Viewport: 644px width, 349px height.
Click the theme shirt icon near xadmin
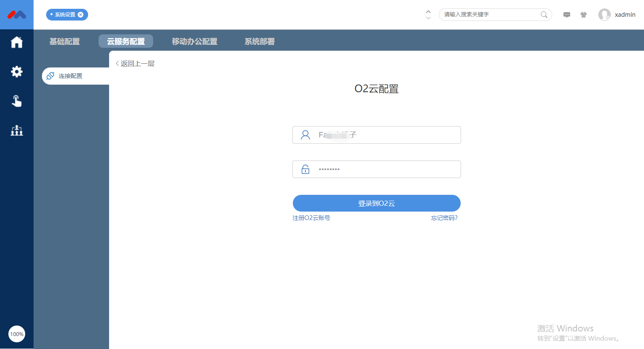point(584,15)
